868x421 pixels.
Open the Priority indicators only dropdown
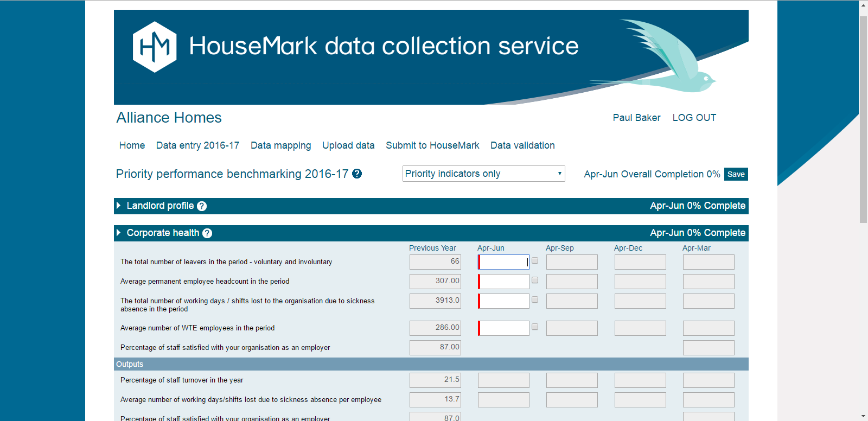coord(484,174)
